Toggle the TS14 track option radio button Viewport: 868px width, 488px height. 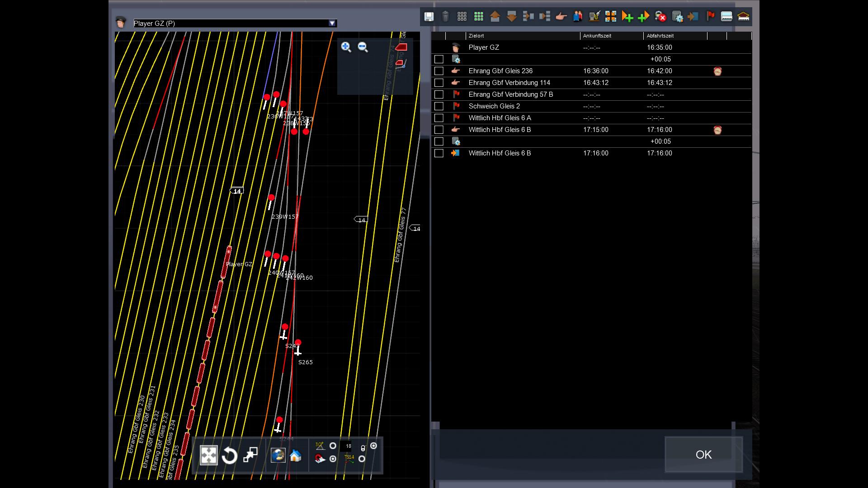(362, 459)
